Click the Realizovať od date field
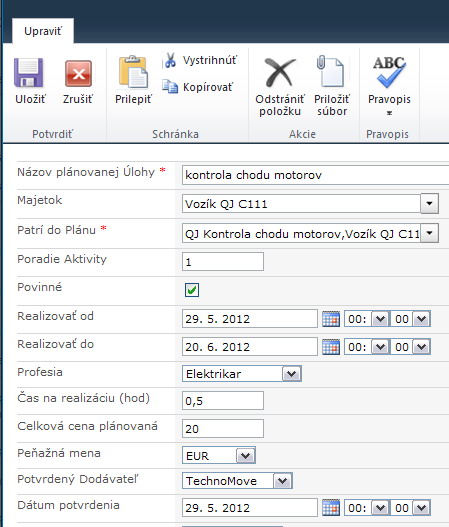The height and width of the screenshot is (527, 449). pyautogui.click(x=250, y=319)
